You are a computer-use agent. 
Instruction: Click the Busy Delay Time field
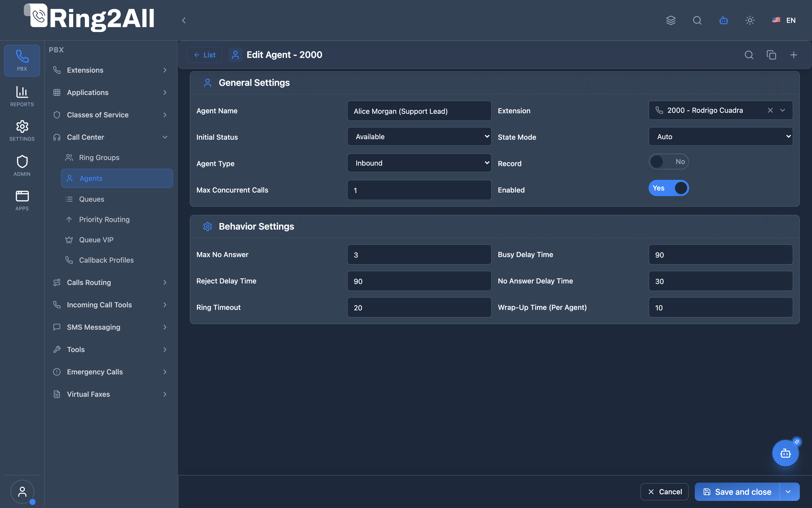coord(720,255)
